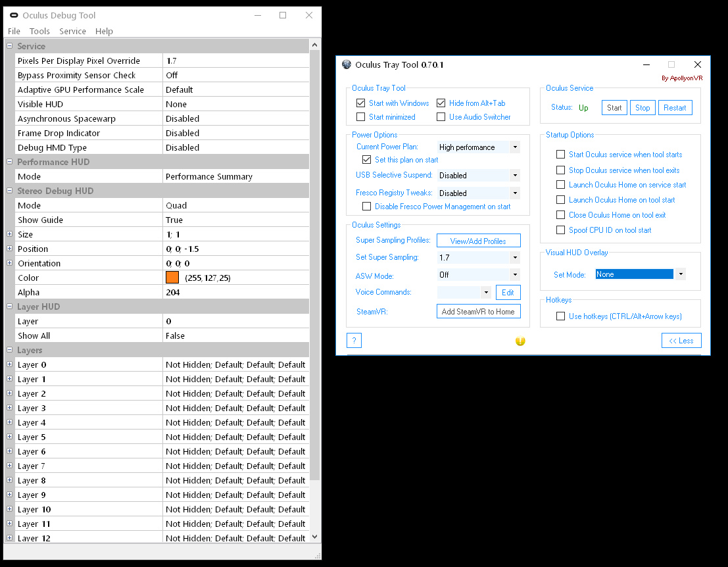Click the Oculus Tray Tool globe icon
Screen dimensions: 728x567
pos(347,64)
